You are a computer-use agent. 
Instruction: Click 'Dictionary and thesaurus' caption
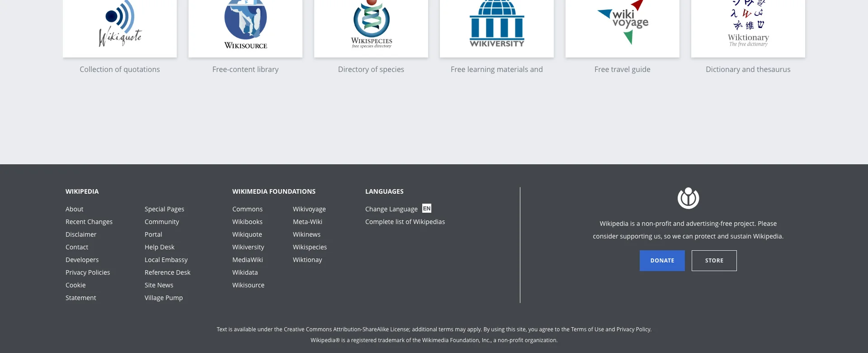748,69
